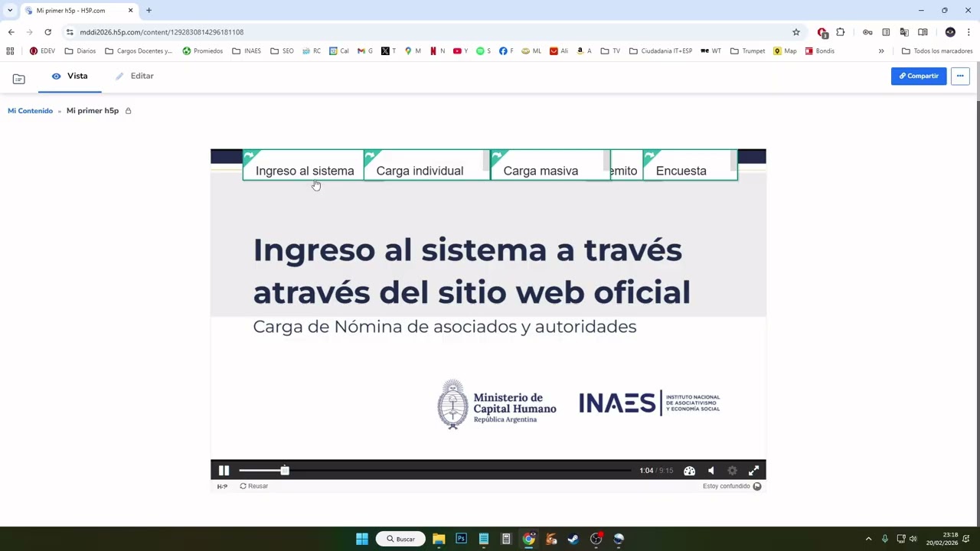Open the Chrome extensions puzzle icon
Screen dimensions: 980x551
[841, 32]
